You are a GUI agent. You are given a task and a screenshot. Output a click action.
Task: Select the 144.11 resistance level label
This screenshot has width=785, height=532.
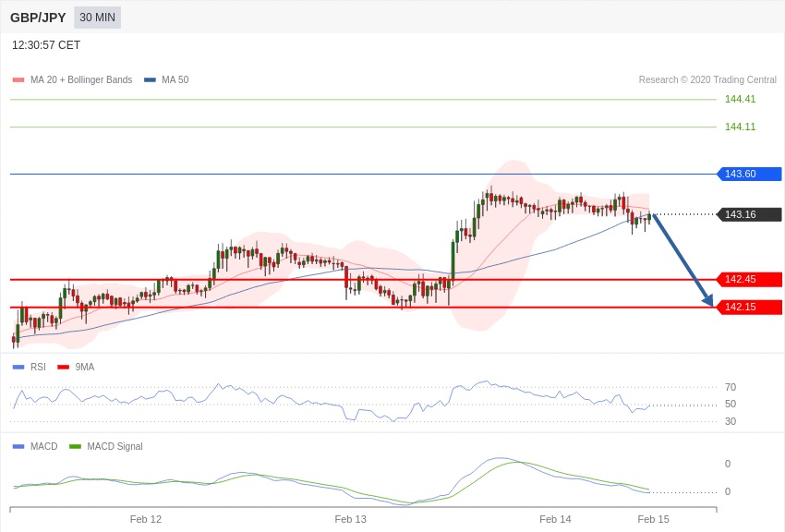tap(740, 127)
